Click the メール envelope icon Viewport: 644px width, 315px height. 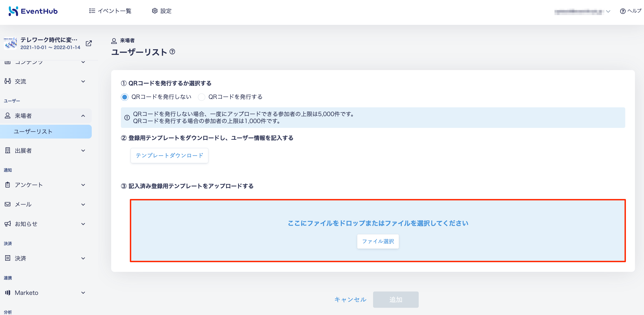click(x=8, y=204)
